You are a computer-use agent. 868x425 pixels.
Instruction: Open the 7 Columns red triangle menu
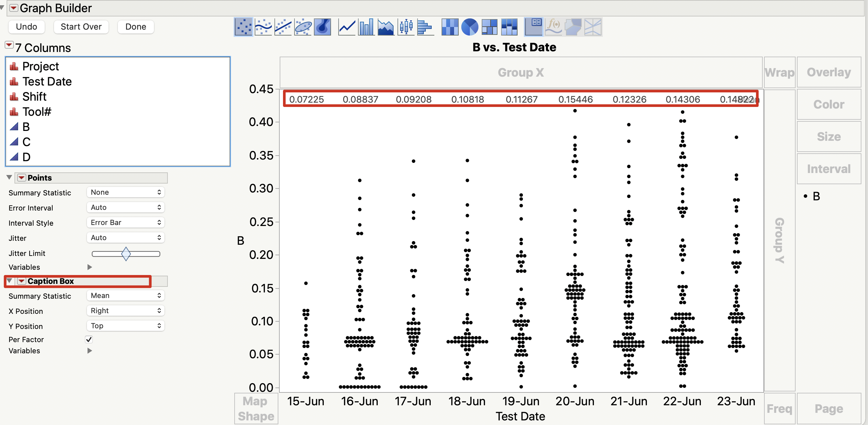pos(9,45)
